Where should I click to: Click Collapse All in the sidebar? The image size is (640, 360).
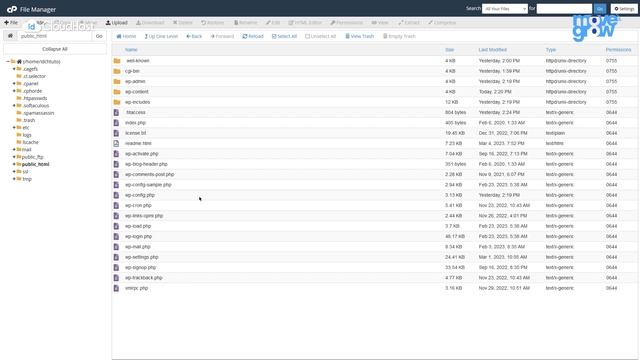coord(55,49)
